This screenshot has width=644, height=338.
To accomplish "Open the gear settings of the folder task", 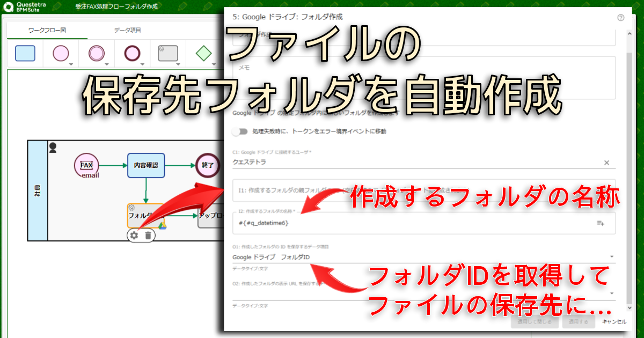I will tap(134, 235).
